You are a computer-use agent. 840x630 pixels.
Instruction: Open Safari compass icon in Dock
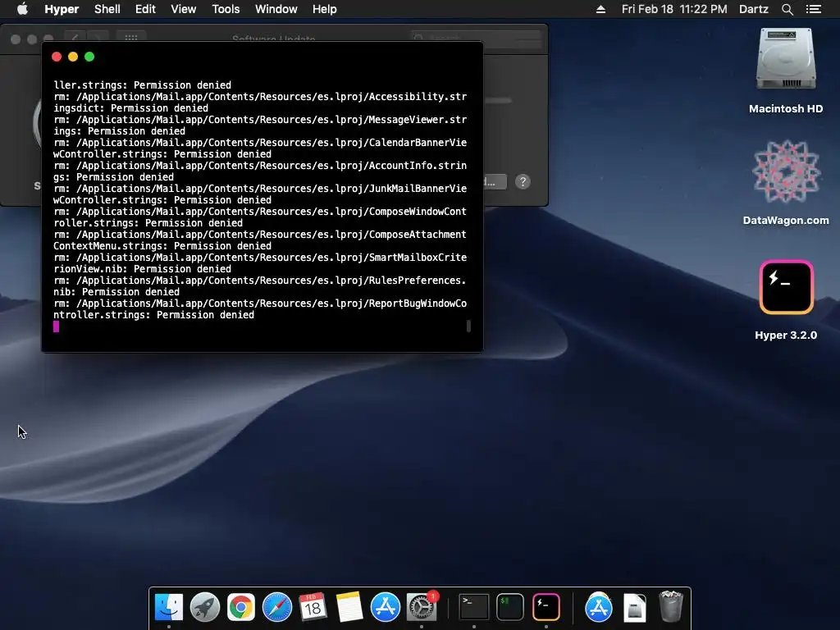click(277, 608)
